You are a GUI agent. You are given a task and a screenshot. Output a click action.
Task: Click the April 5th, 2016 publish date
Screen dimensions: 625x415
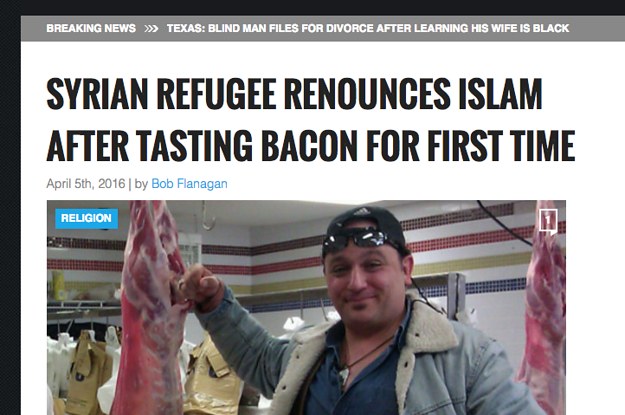pyautogui.click(x=86, y=184)
